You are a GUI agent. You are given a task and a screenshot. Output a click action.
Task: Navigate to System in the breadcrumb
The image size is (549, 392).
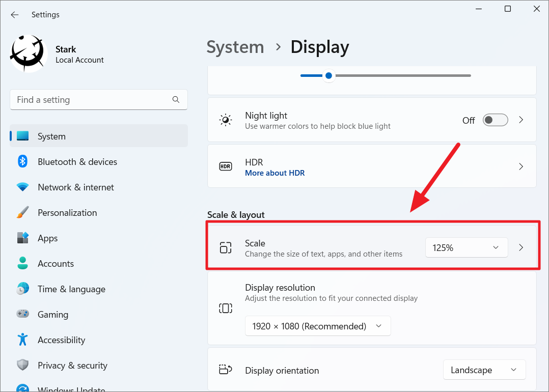coord(235,47)
